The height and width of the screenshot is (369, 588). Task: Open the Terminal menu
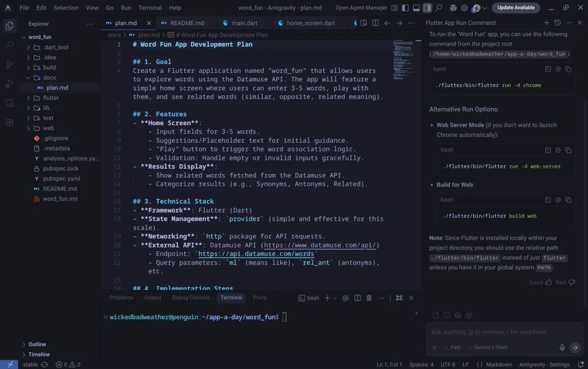pos(150,8)
